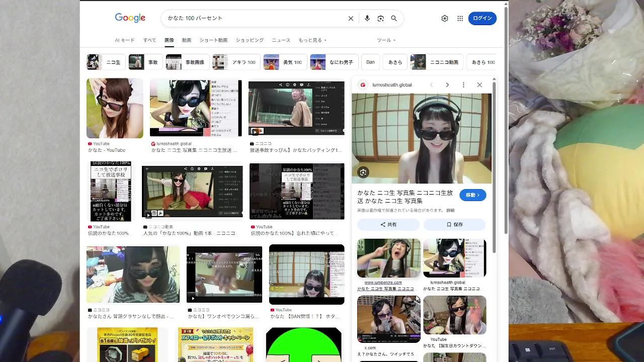The height and width of the screenshot is (362, 644).
Task: Click the magnifier search icon
Action: [394, 18]
